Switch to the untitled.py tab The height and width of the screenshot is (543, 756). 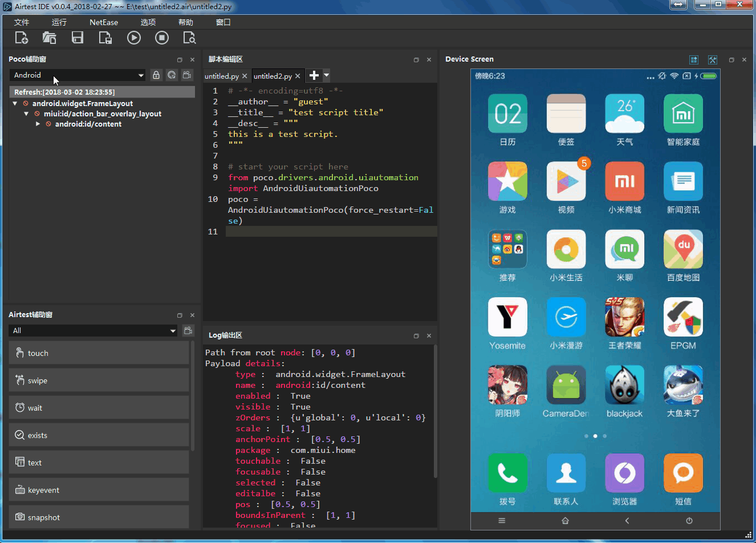[222, 75]
